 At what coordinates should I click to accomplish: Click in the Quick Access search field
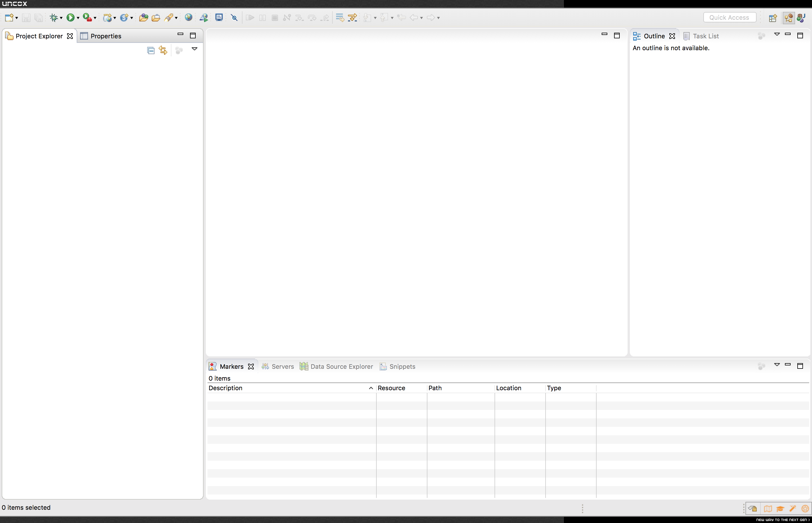click(729, 17)
